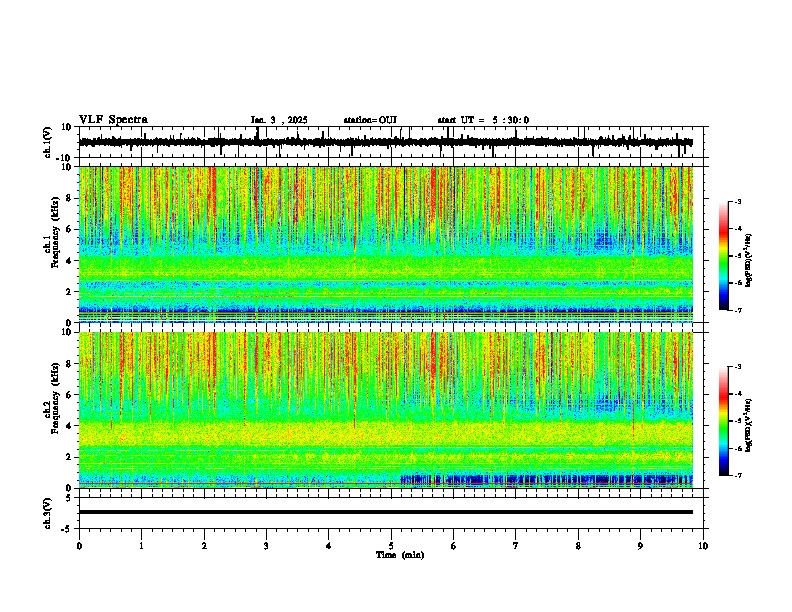This screenshot has width=792, height=612.
Task: Click the 6 kHz tick on ch.2 spectrogram
Action: 70,395
